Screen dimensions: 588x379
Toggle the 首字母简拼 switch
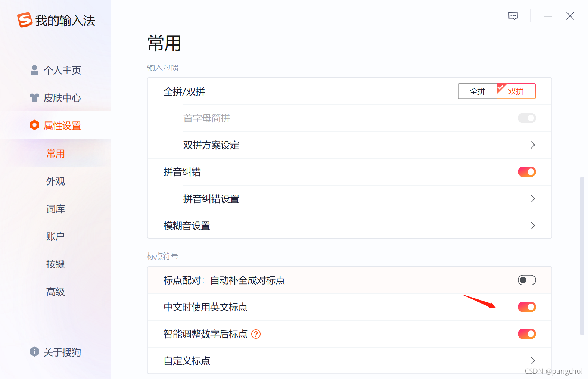click(x=527, y=118)
